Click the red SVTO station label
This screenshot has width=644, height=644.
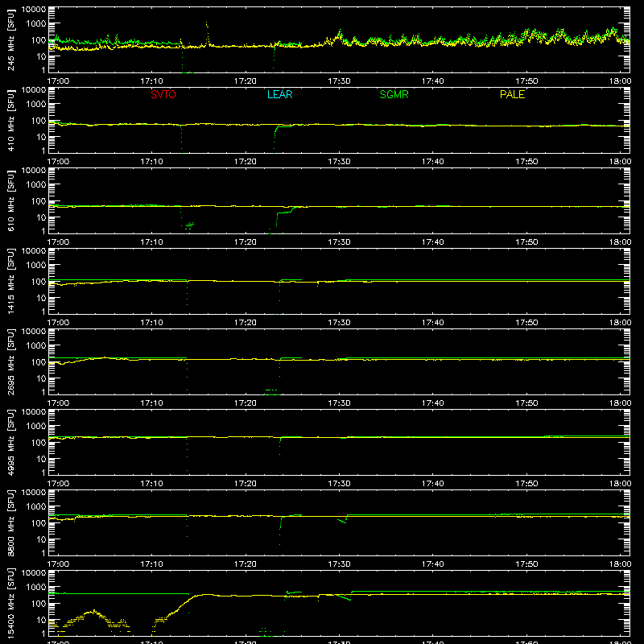163,94
